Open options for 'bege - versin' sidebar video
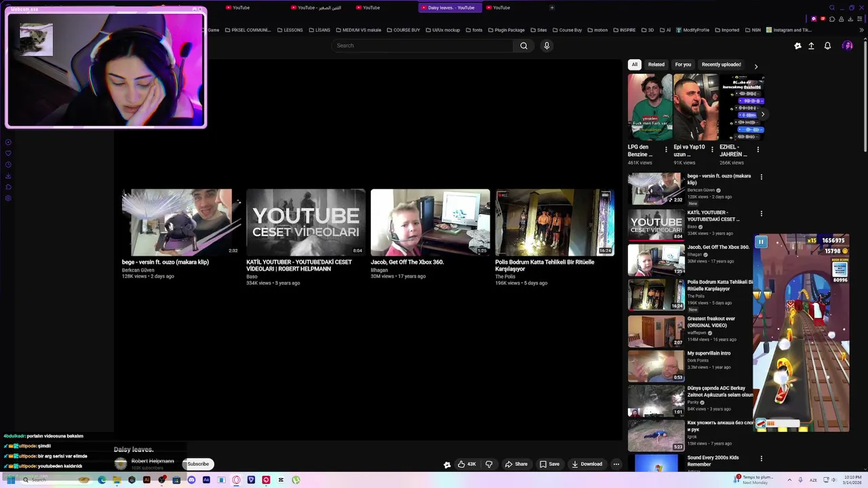 pos(761,177)
